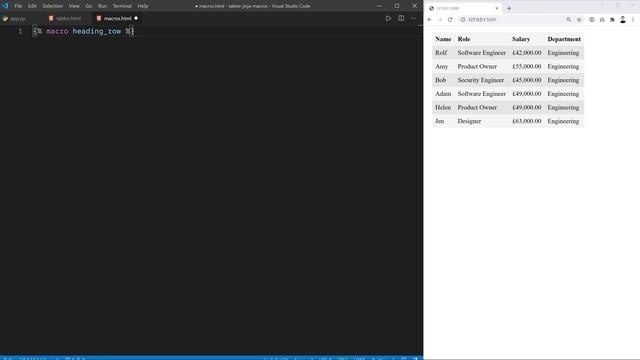Screen dimensions: 640x360
Task: Reload the browser page
Action: (x=450, y=20)
